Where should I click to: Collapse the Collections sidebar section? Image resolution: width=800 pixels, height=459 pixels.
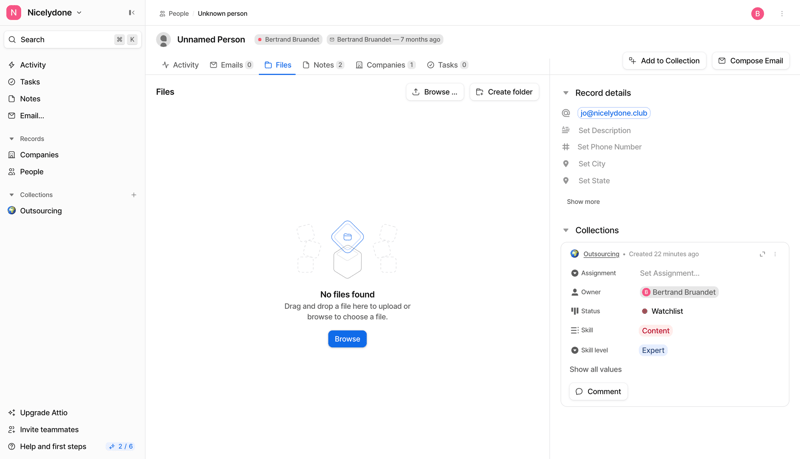click(x=12, y=195)
